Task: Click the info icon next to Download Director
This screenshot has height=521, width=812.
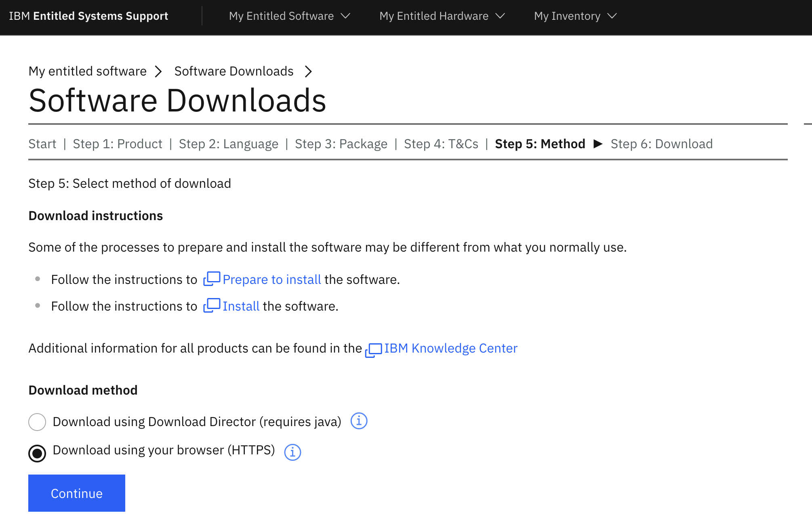Action: pyautogui.click(x=358, y=421)
